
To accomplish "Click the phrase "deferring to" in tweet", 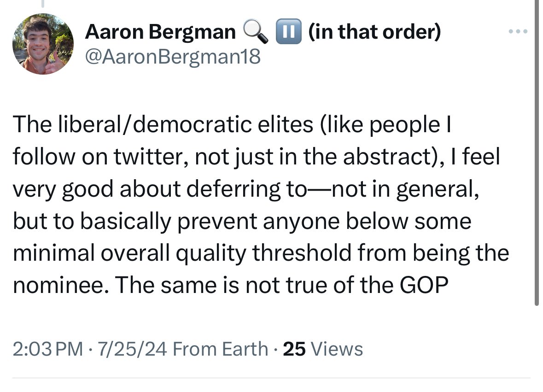I will (247, 189).
